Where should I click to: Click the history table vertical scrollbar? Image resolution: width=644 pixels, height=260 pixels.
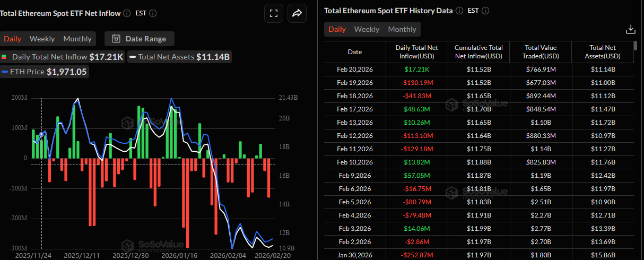tap(636, 46)
